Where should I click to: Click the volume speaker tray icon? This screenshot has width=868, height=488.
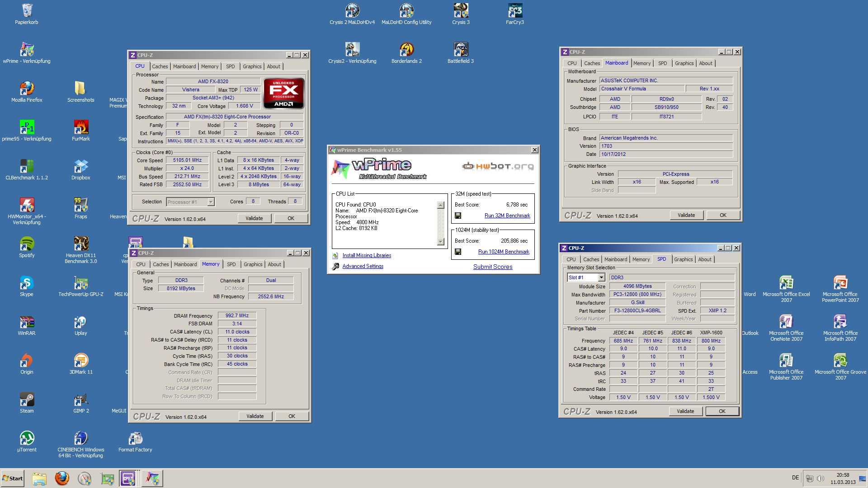(x=821, y=478)
